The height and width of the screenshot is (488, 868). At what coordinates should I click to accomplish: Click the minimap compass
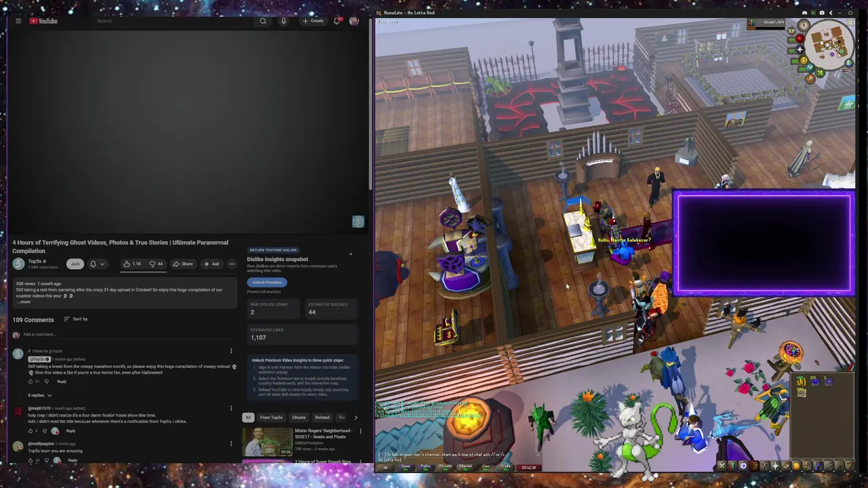(804, 25)
